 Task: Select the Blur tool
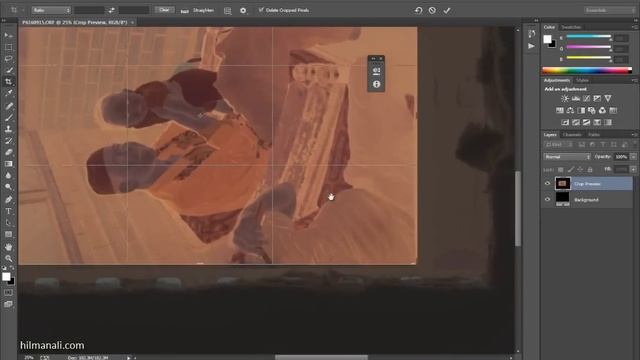[8, 175]
